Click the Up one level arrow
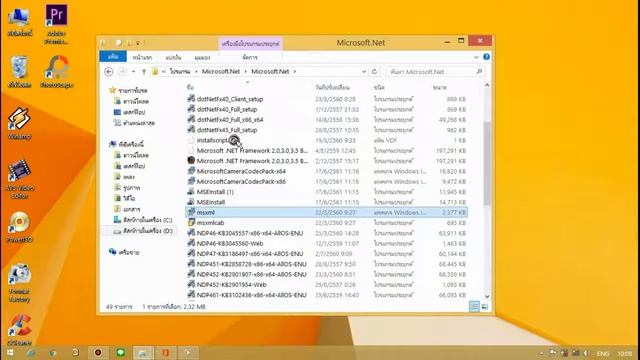 [144, 72]
